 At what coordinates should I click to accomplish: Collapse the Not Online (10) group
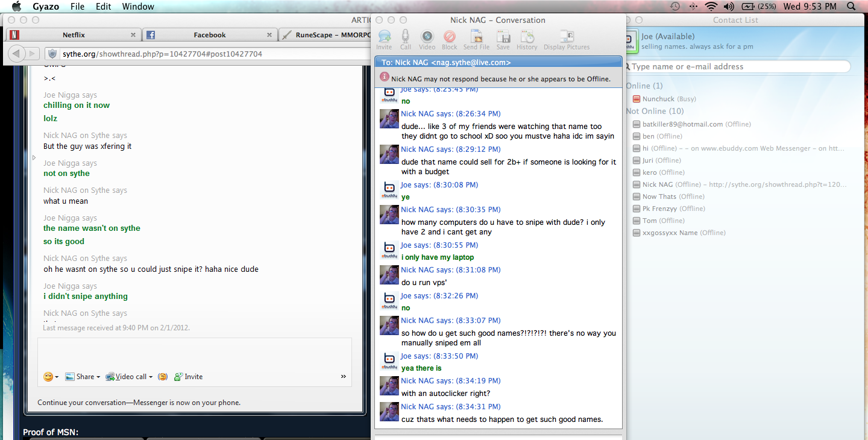[654, 111]
